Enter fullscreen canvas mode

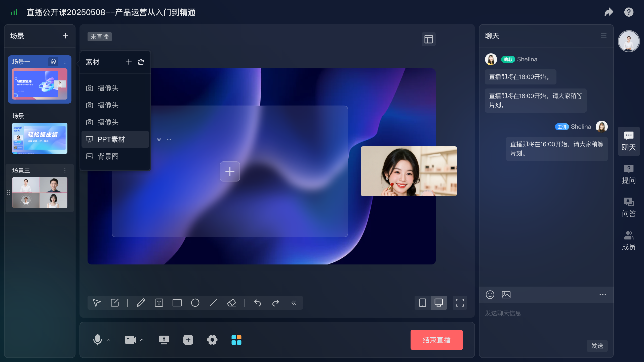click(460, 303)
